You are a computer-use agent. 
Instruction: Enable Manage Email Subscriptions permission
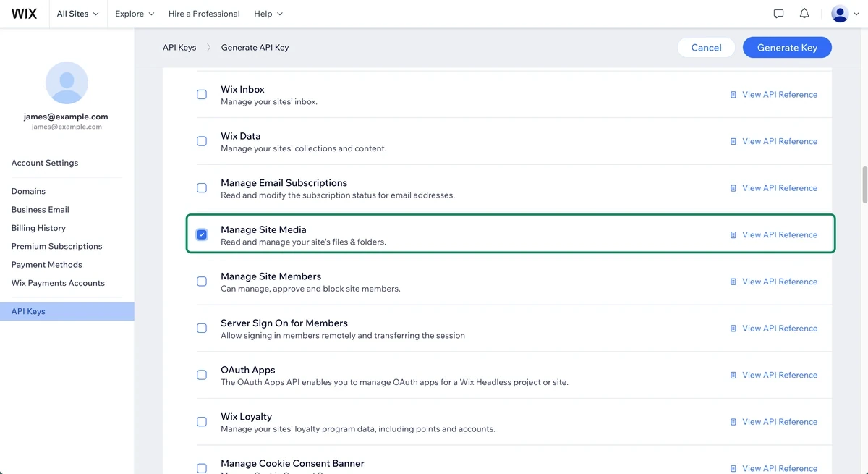tap(202, 188)
